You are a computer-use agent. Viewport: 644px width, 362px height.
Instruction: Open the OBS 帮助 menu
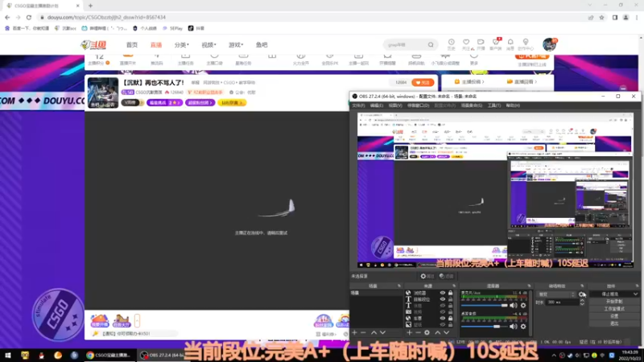pos(513,105)
